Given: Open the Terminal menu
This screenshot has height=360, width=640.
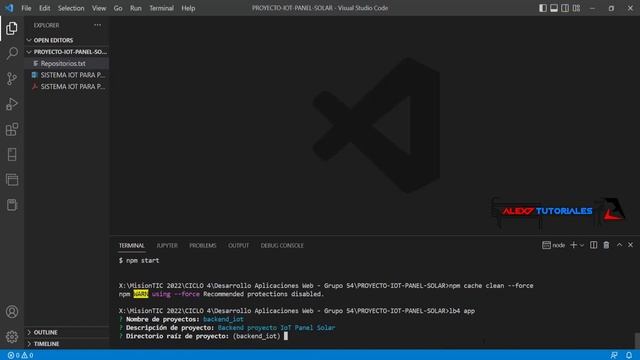Looking at the screenshot, I should tap(161, 8).
